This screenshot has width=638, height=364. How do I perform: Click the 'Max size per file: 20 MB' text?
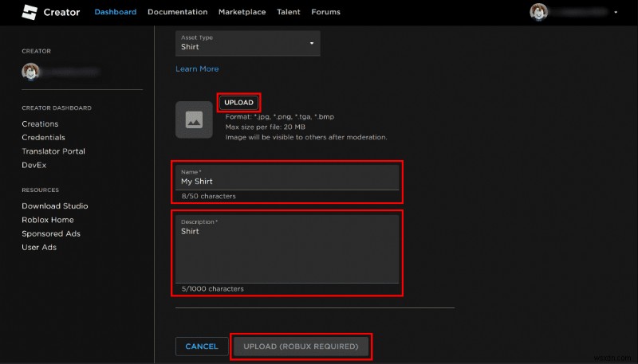[x=266, y=127]
